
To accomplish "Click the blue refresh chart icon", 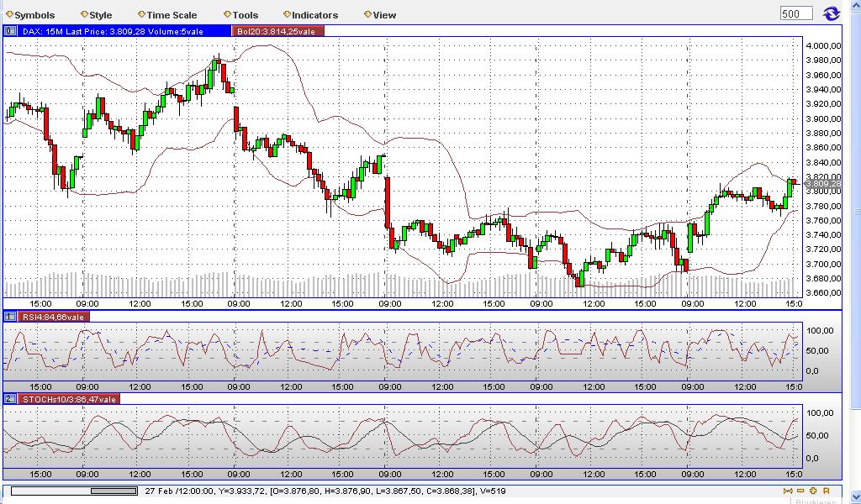I will pos(832,13).
